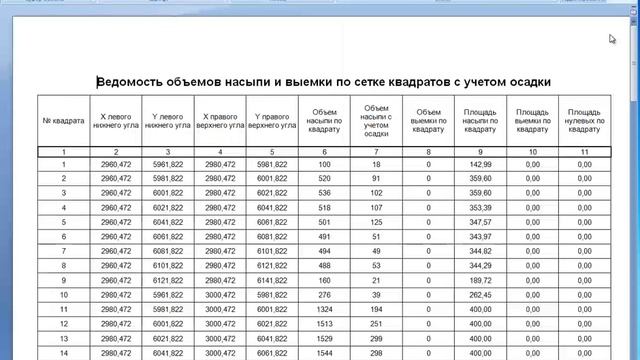Click fill volume '494' in square 7 row
640x360 pixels.
click(324, 251)
